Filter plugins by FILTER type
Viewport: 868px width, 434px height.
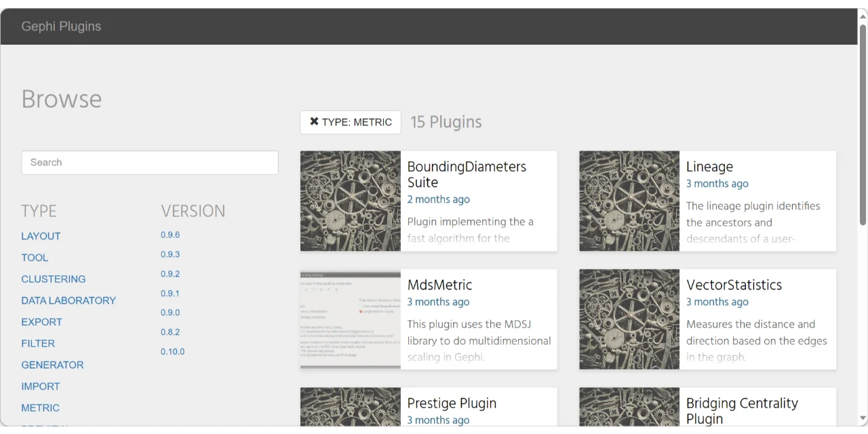click(x=38, y=344)
